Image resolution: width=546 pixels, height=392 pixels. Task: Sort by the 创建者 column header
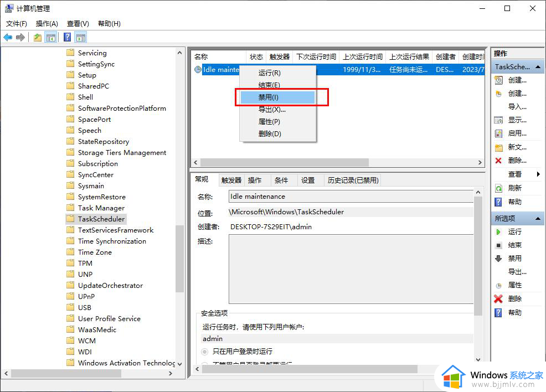click(x=445, y=56)
